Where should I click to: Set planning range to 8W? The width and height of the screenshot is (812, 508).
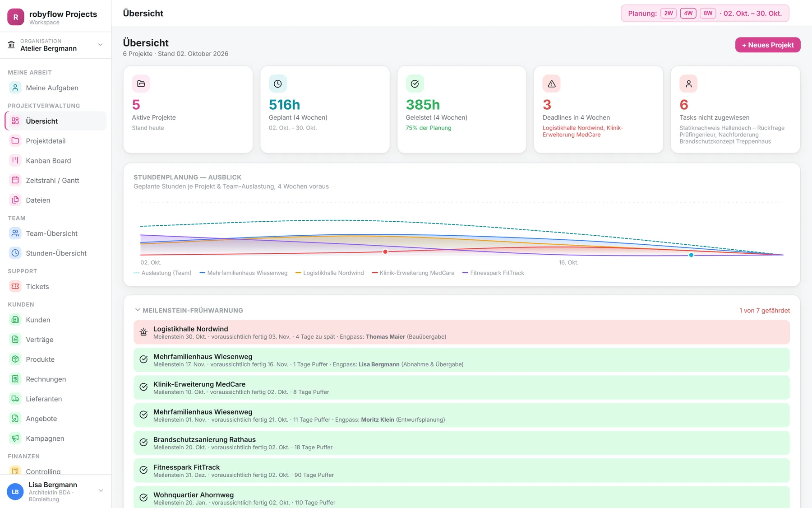(x=708, y=14)
